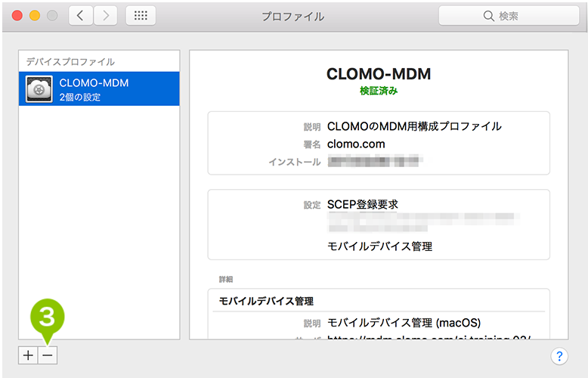Click the magnifier icon in the search box

(489, 16)
